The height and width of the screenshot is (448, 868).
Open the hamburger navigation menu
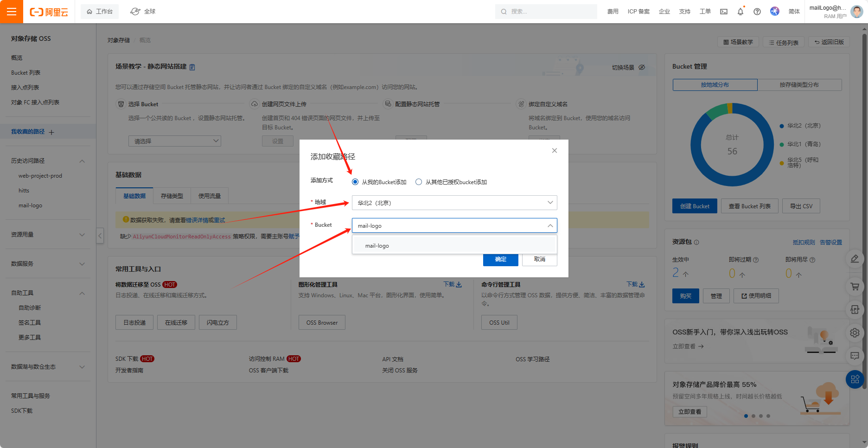12,12
